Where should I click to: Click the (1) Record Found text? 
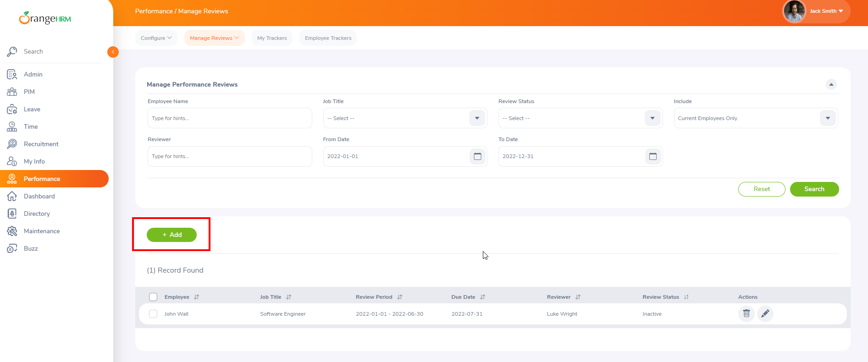(x=175, y=270)
